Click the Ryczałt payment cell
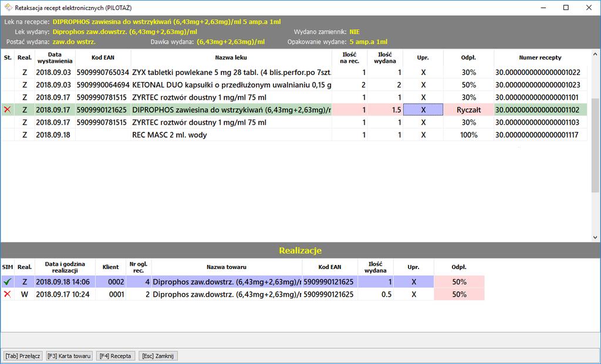This screenshot has width=601, height=364. click(468, 110)
